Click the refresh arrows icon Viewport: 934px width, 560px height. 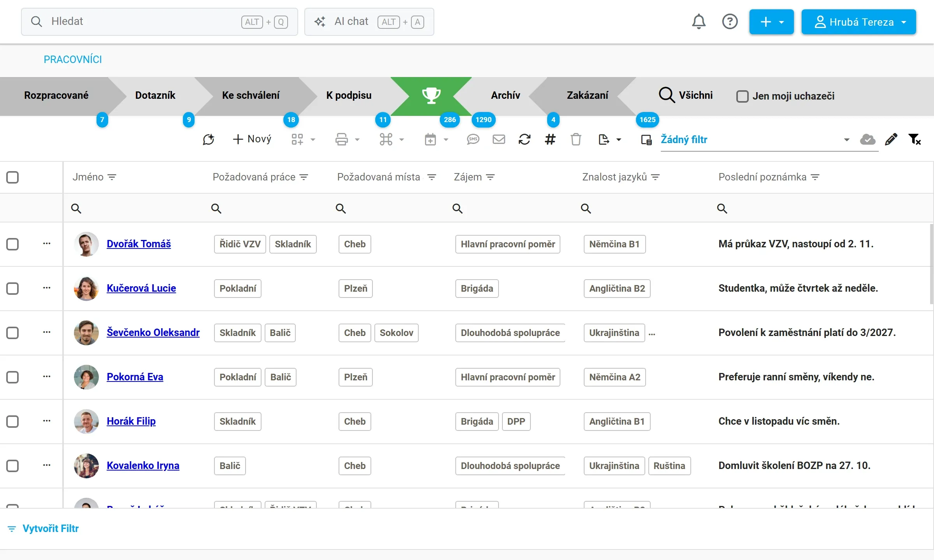(524, 139)
